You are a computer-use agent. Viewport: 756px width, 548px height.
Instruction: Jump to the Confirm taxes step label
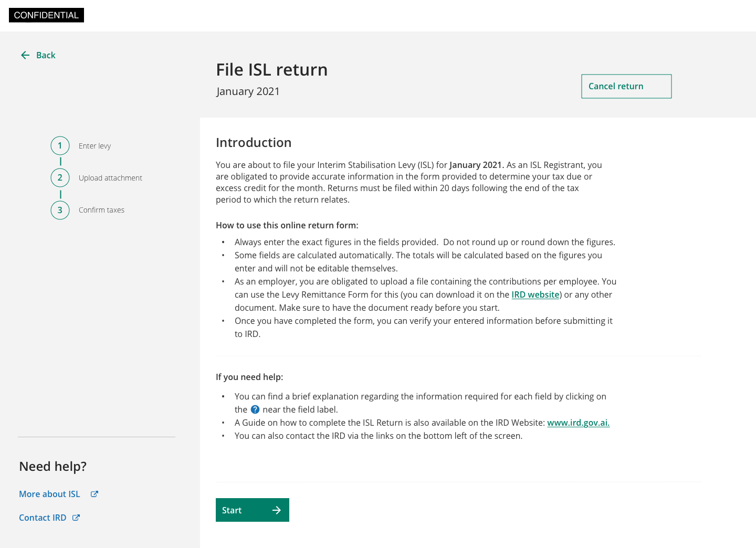[101, 210]
